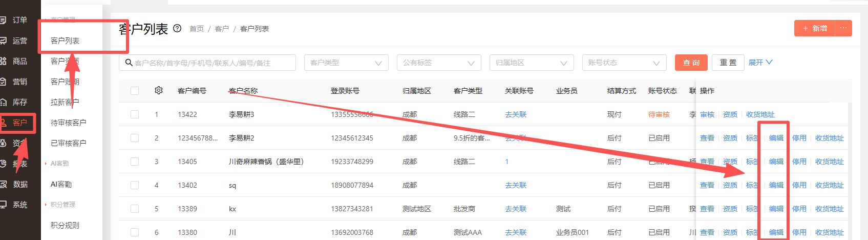Screen dimensions: 868x240
Task: Open the 营销 (Marketing) sidebar icon
Action: [3, 82]
